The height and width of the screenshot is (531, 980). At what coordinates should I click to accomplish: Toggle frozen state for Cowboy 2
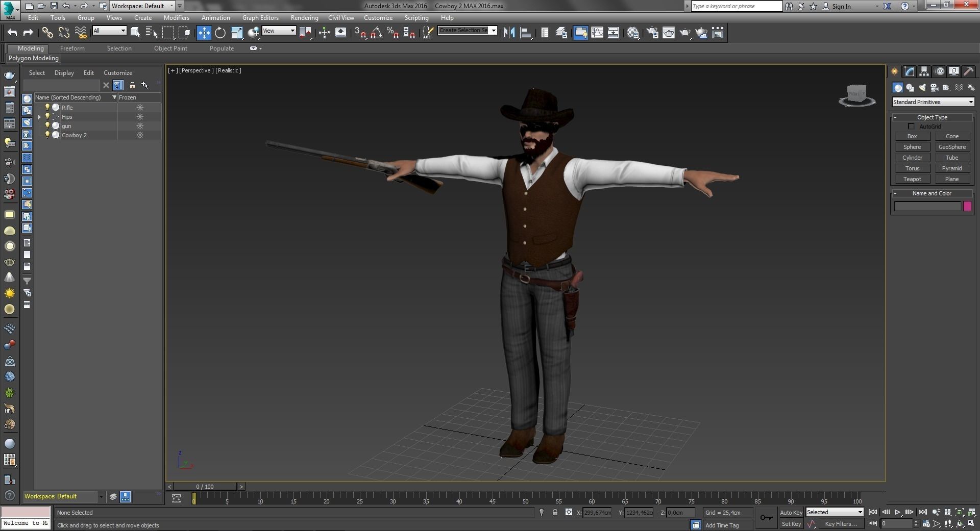click(x=140, y=135)
